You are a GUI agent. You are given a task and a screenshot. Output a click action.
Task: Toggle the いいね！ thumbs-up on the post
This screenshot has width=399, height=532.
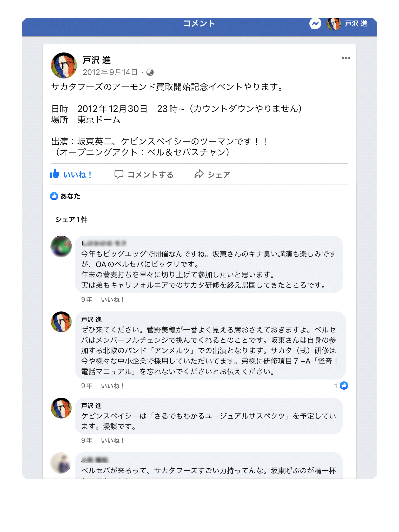coord(71,175)
